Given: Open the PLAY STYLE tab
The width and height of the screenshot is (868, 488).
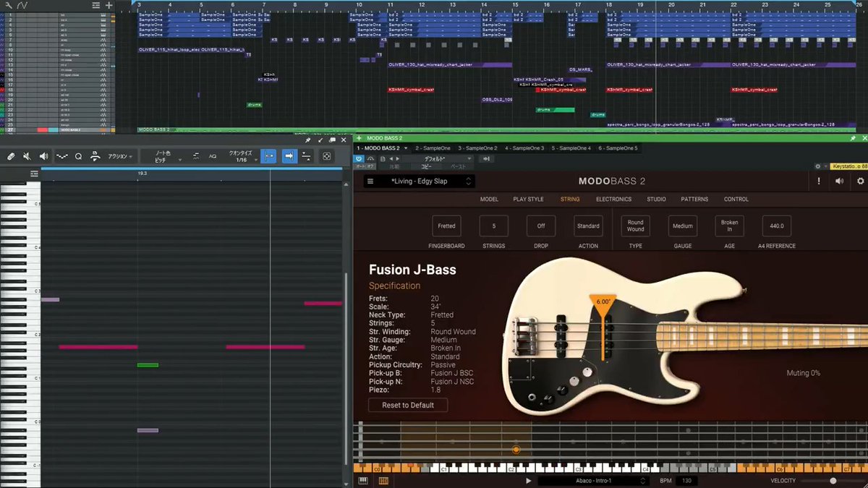Looking at the screenshot, I should (529, 200).
